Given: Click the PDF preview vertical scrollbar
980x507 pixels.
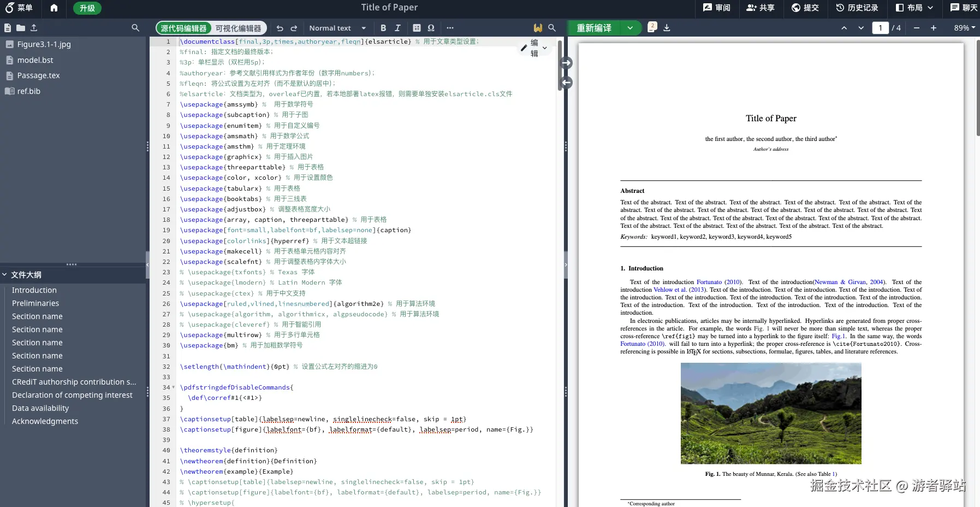Looking at the screenshot, I should coord(978,87).
